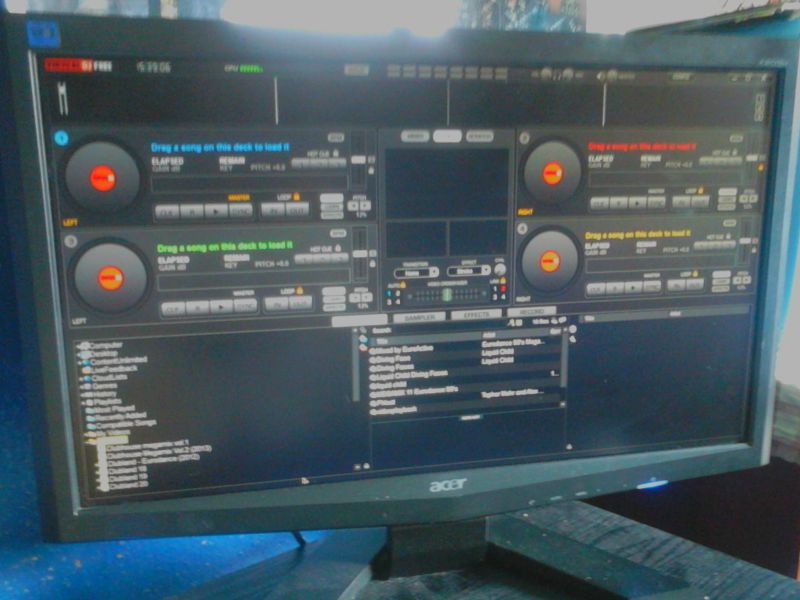Click the CUE button on green deck 3
This screenshot has height=600, width=800.
173,308
